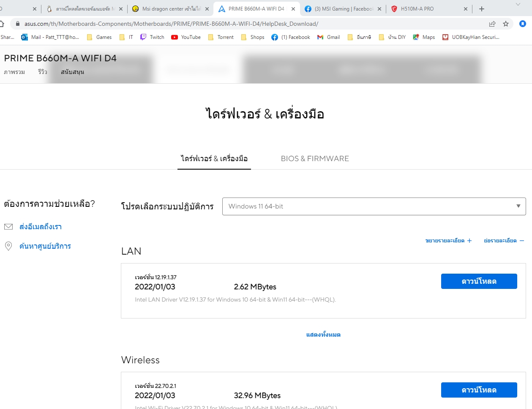
Task: Download the Wireless driver 22.70.2.1
Action: [x=479, y=390]
